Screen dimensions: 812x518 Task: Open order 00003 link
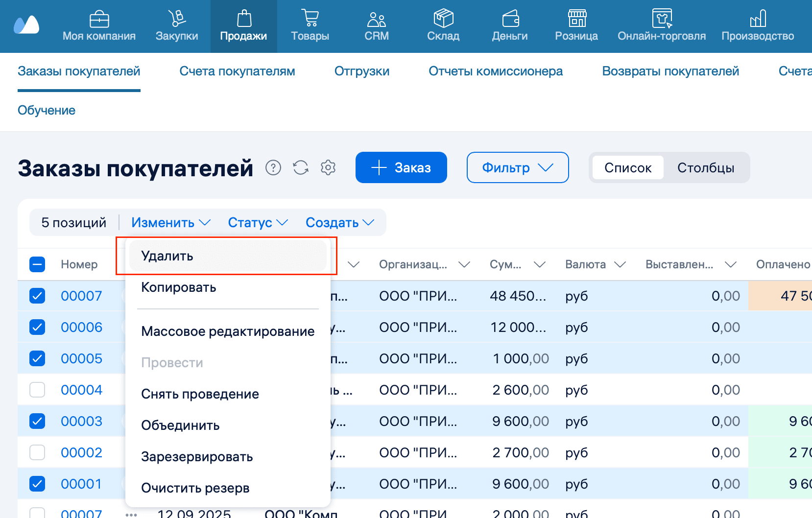coord(82,421)
